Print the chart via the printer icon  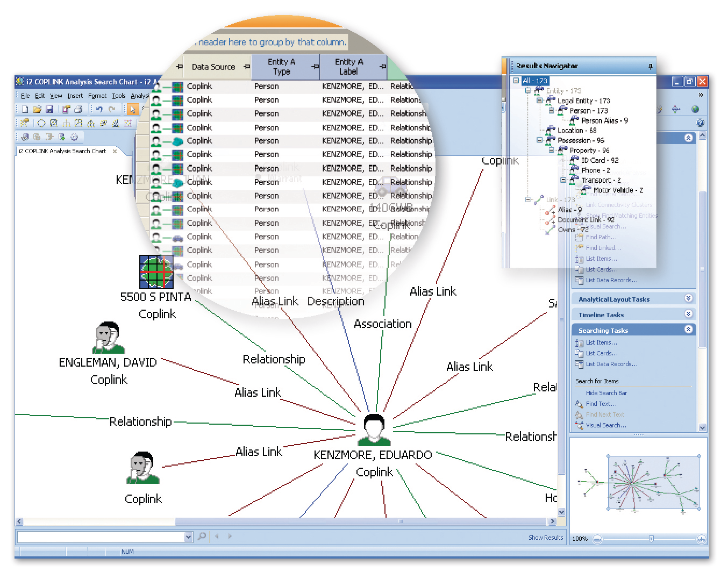coord(78,109)
